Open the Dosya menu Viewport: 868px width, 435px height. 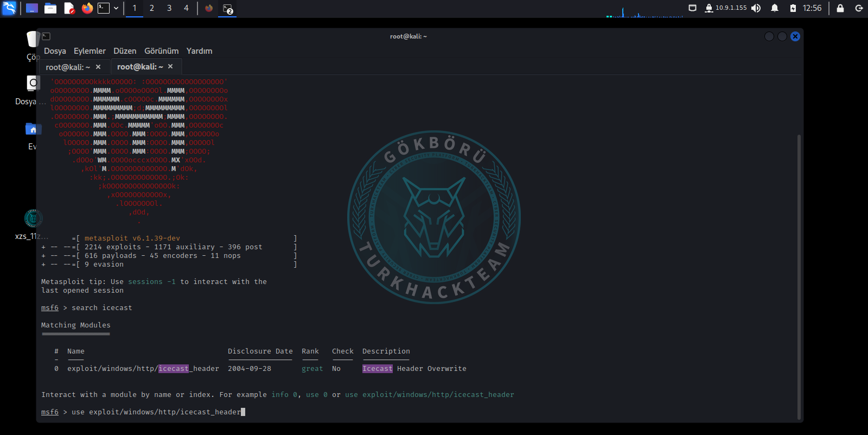pos(55,51)
